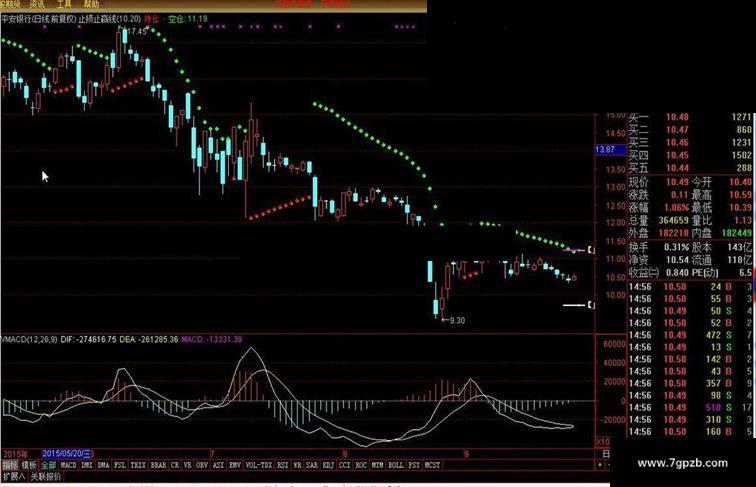
Task: Click the 换手 value 0.31%
Action: coord(676,247)
